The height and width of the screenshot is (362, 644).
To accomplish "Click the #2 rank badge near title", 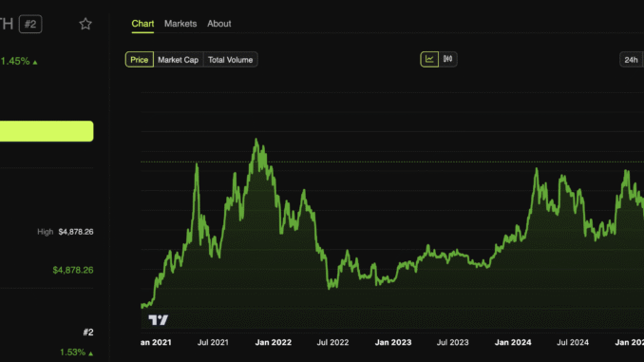I will [x=30, y=25].
